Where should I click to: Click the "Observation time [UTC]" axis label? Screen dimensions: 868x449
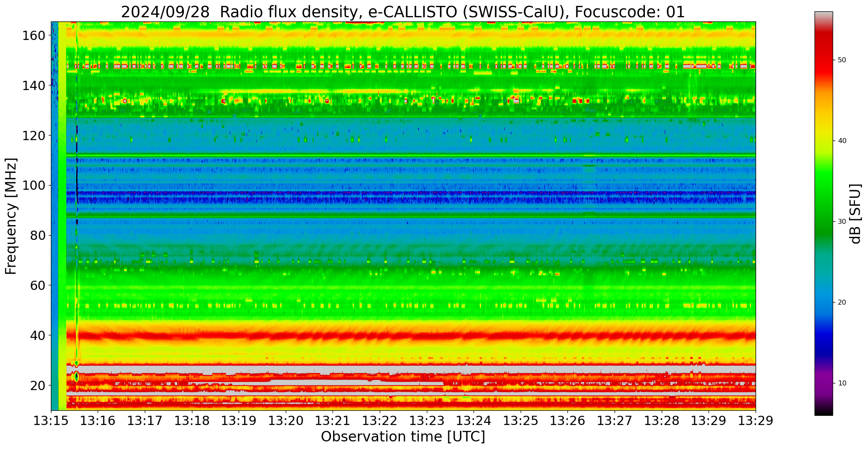tap(403, 437)
